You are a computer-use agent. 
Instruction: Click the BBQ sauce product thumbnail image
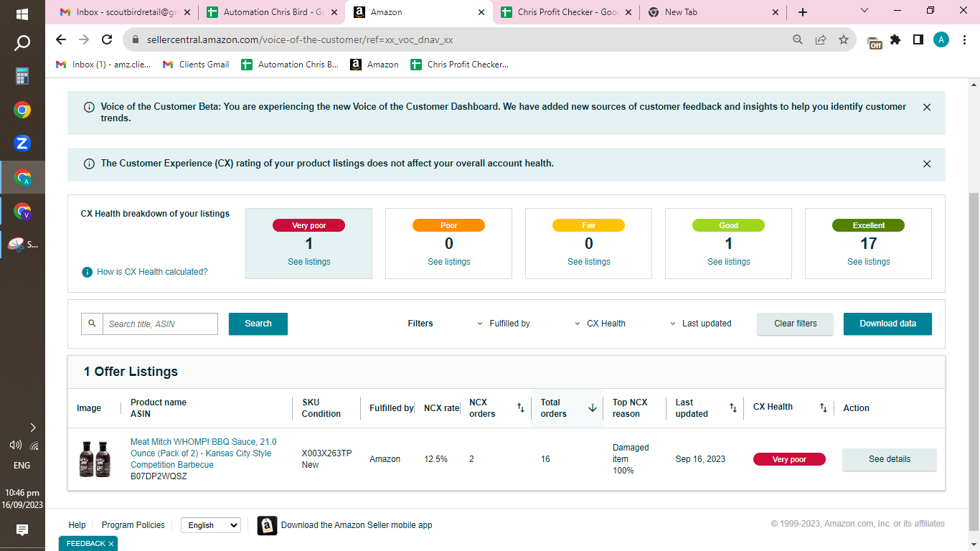(x=94, y=459)
